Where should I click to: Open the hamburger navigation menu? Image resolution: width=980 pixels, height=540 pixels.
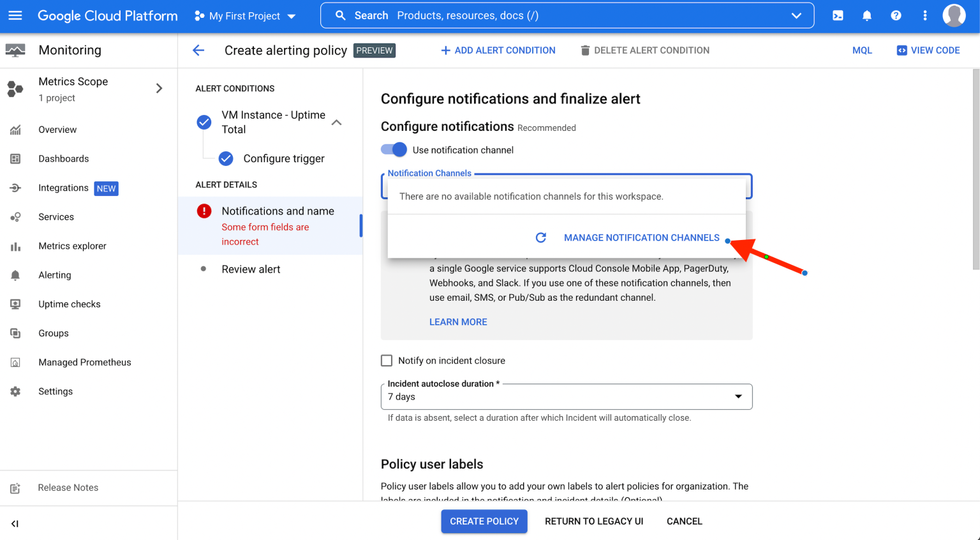point(15,15)
